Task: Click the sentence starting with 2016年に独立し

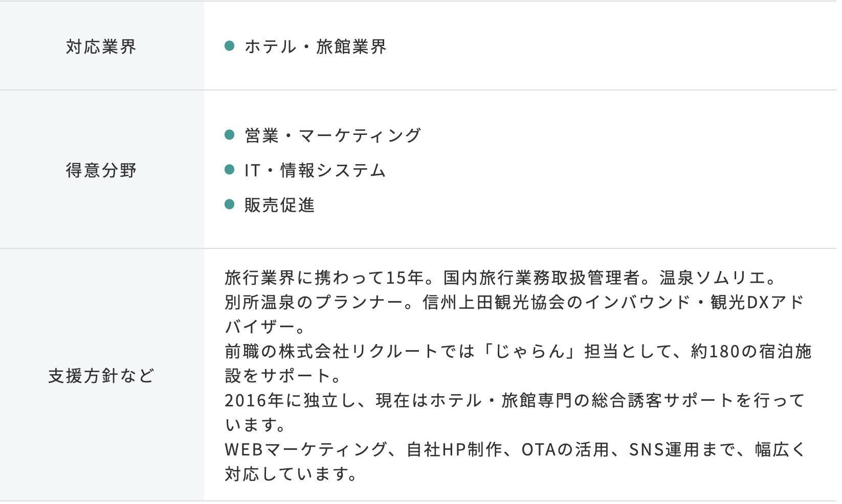Action: (x=514, y=400)
